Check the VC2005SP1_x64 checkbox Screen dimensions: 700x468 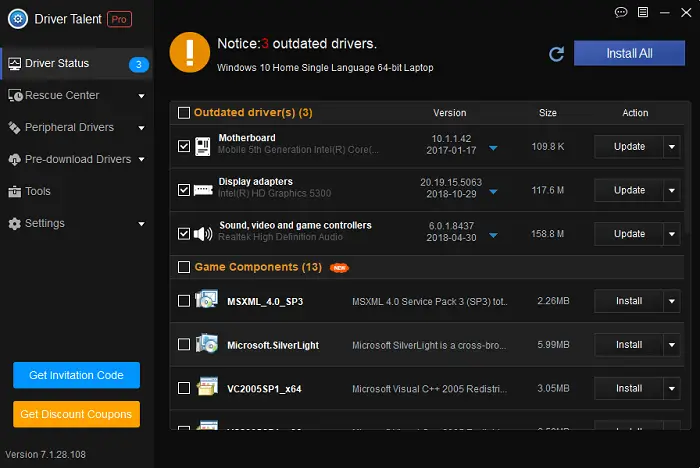pyautogui.click(x=184, y=388)
